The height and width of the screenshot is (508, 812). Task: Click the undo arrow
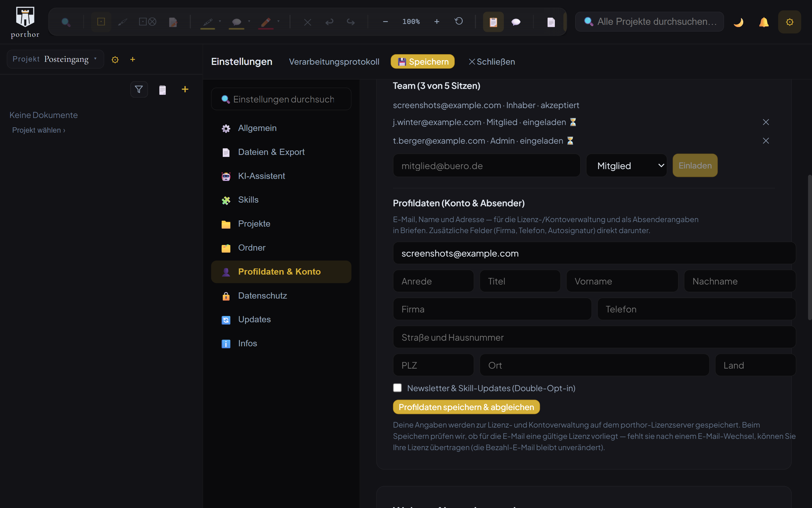click(x=329, y=22)
